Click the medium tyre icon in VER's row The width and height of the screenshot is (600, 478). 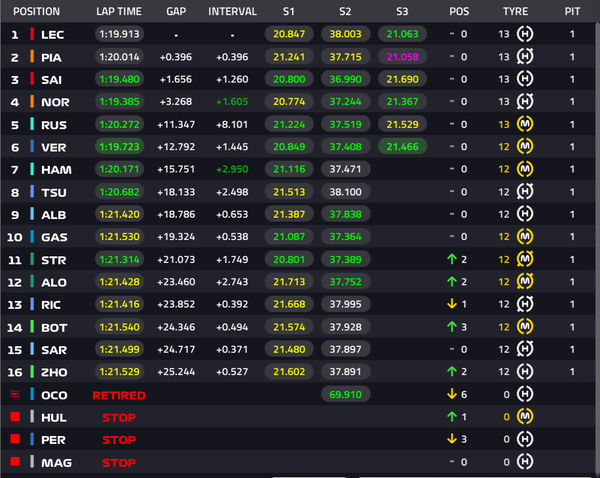tap(525, 146)
